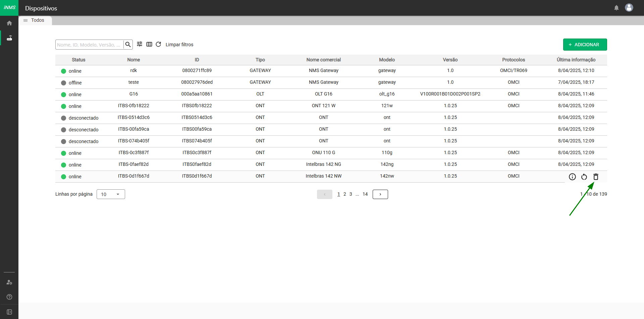The image size is (644, 319).
Task: Sort by Modelo column header
Action: pyautogui.click(x=387, y=60)
